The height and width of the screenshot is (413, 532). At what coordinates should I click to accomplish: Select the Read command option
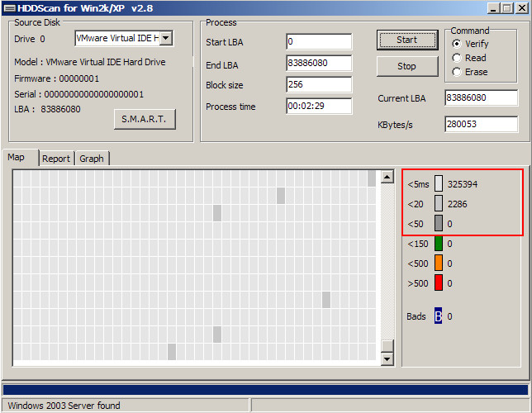click(457, 58)
